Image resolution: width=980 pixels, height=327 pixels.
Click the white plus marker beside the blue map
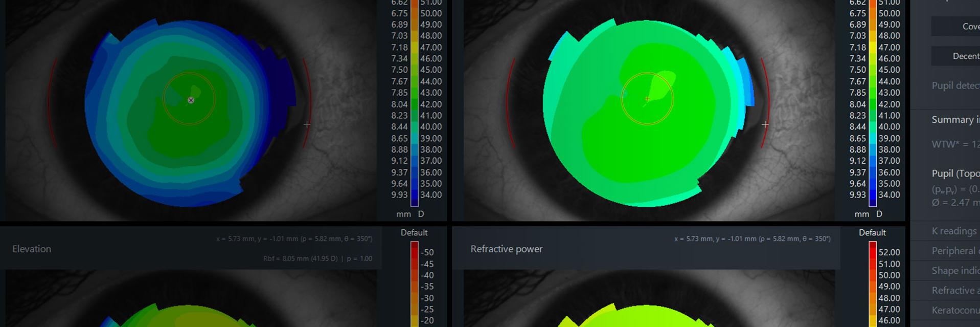coord(307,124)
